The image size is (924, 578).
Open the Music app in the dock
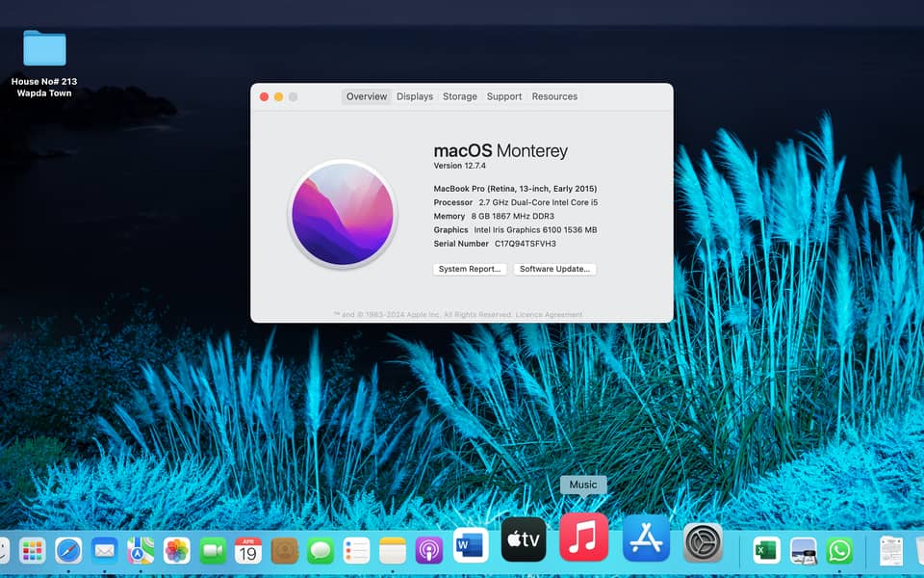point(583,538)
